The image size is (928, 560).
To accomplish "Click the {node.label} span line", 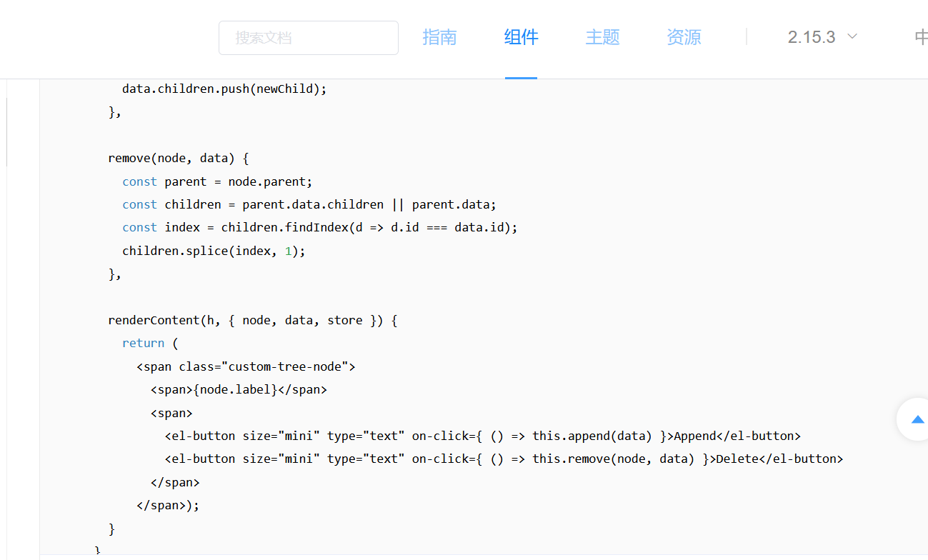I will click(239, 389).
